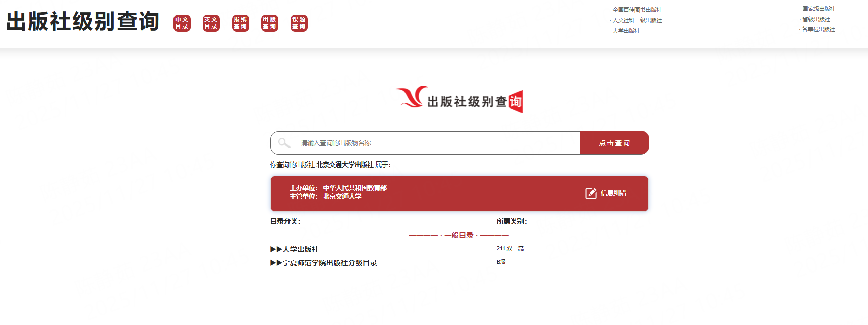Click the 出版社级别查询 page title

tap(83, 22)
